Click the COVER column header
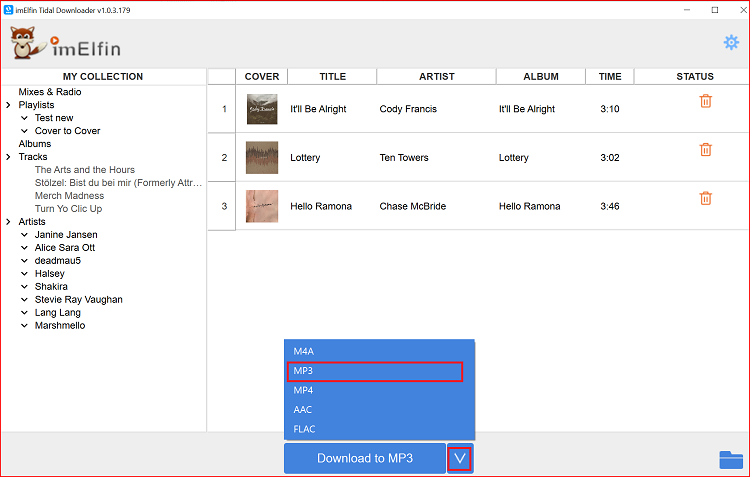Viewport: 750px width, 477px height. click(x=262, y=77)
